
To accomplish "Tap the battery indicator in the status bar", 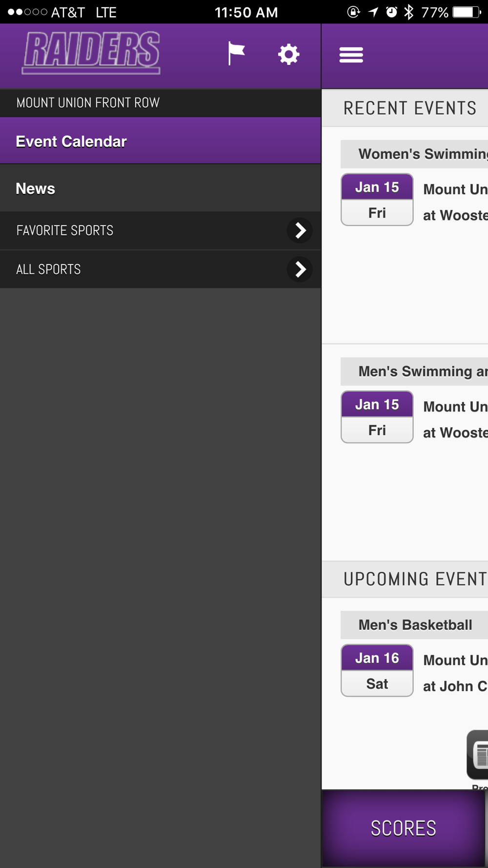I will pyautogui.click(x=467, y=12).
